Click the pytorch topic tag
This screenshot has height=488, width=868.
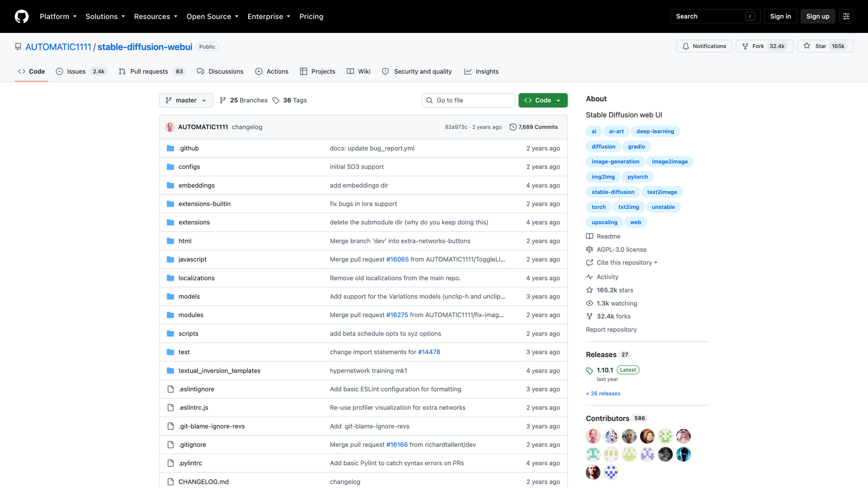(x=637, y=177)
